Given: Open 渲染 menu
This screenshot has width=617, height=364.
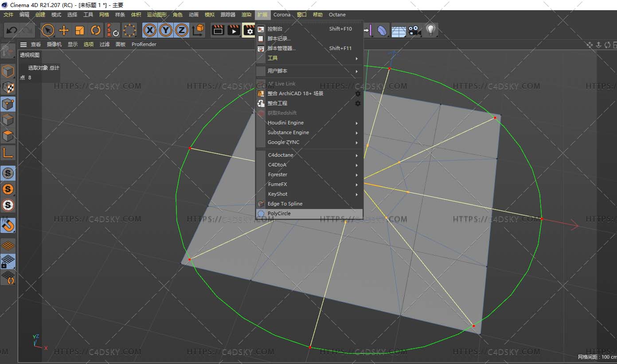Looking at the screenshot, I should click(x=246, y=15).
